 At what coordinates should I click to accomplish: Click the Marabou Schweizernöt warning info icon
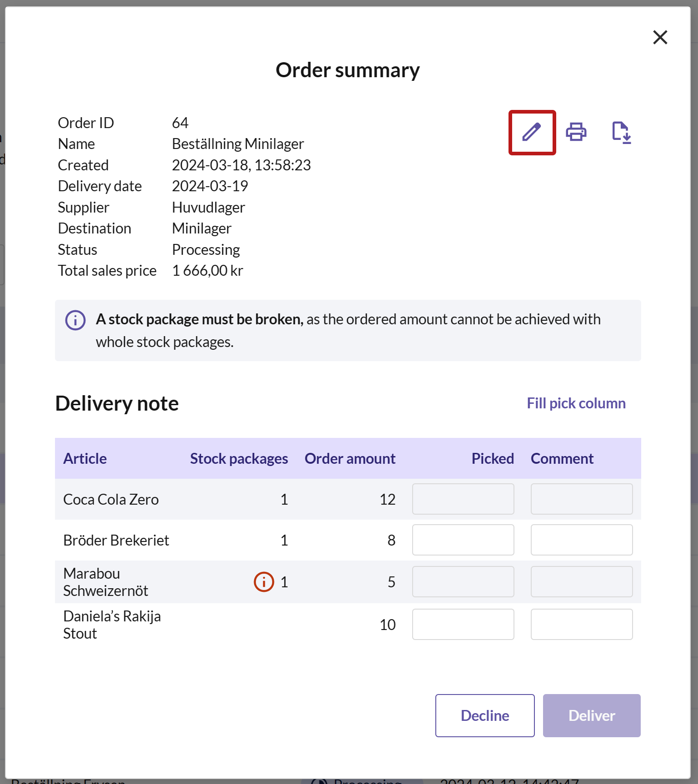click(x=264, y=581)
